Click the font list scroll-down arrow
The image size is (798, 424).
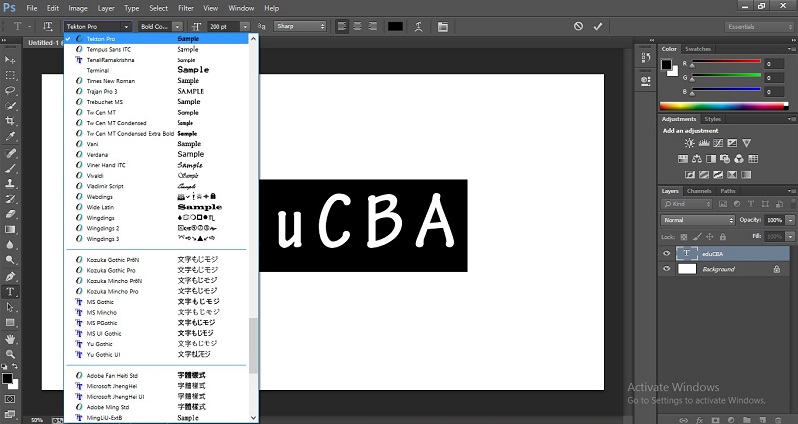click(253, 418)
